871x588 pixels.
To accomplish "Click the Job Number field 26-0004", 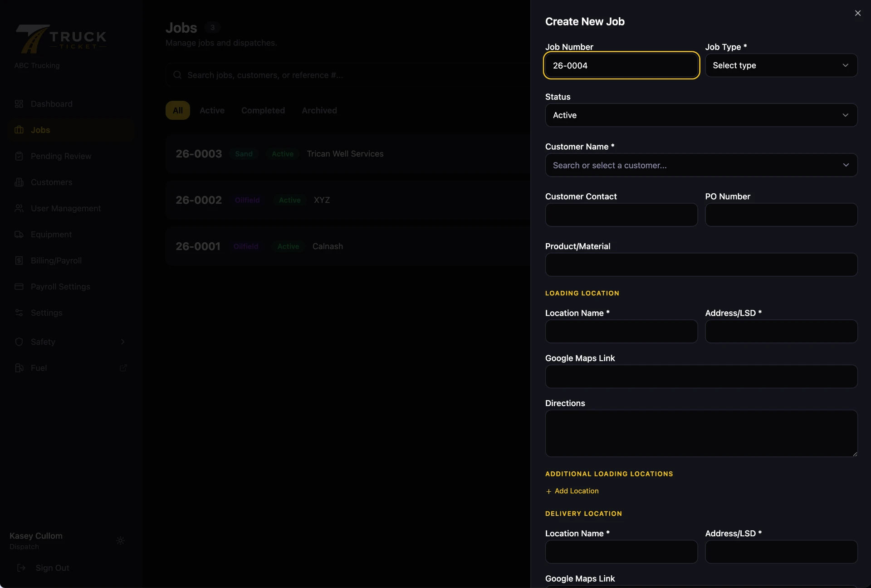I will pos(621,65).
